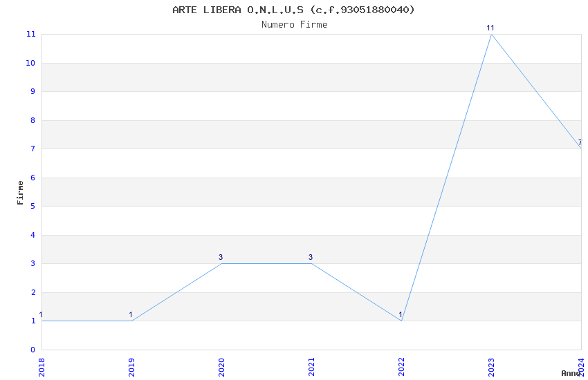Click y-axis tick value 8
Screen dimensions: 588x380
tap(33, 120)
